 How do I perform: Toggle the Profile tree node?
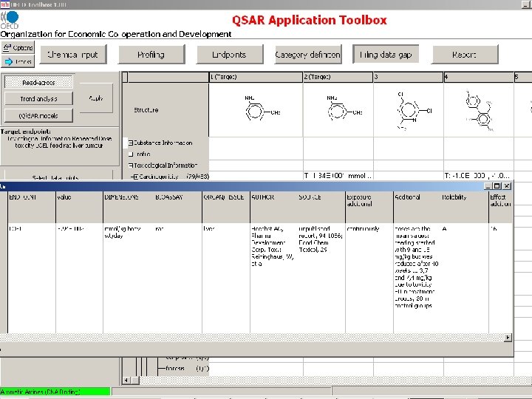tap(131, 154)
